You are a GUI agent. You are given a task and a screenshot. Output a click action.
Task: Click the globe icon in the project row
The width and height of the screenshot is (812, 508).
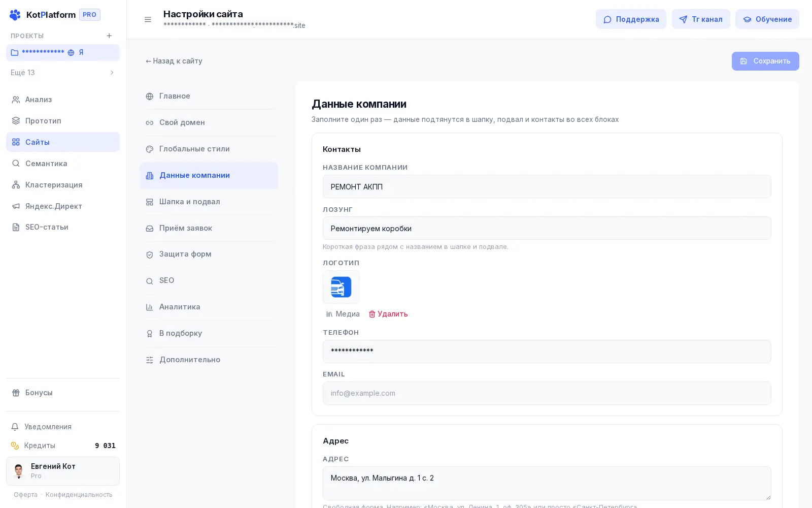[71, 52]
